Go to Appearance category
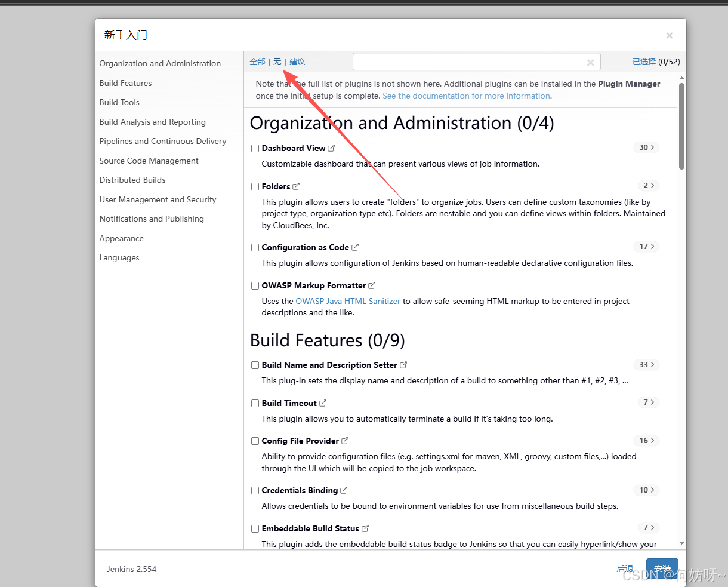Screen dimensions: 728x587 click(x=121, y=238)
